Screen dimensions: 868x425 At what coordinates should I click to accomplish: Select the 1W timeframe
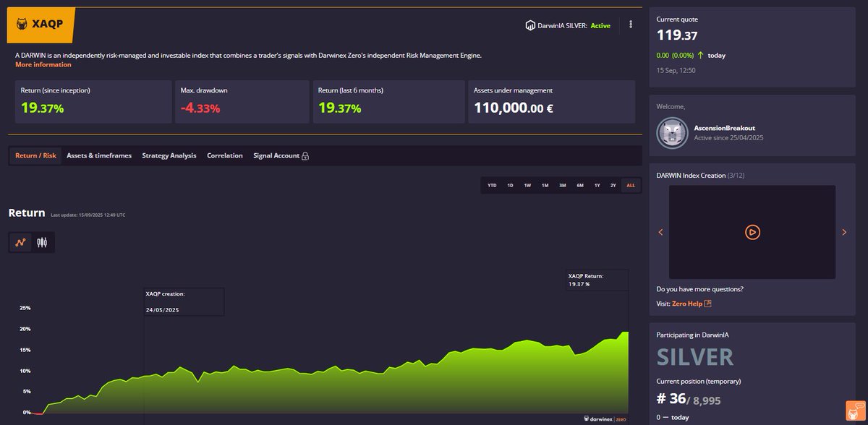tap(527, 185)
